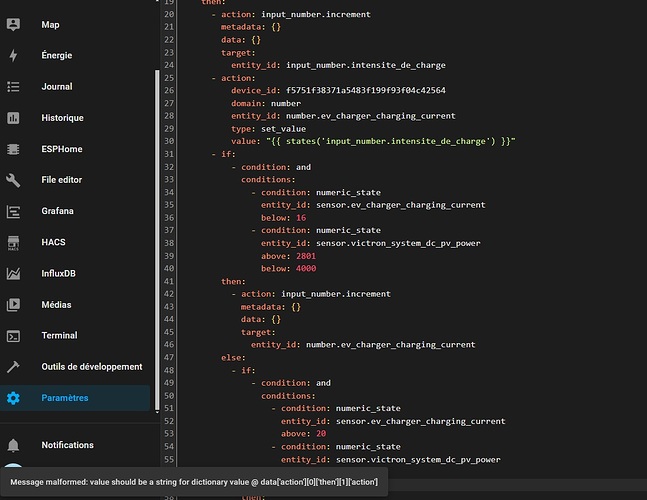Click the Grafana icon in the sidebar
This screenshot has width=647, height=500.
[x=14, y=211]
